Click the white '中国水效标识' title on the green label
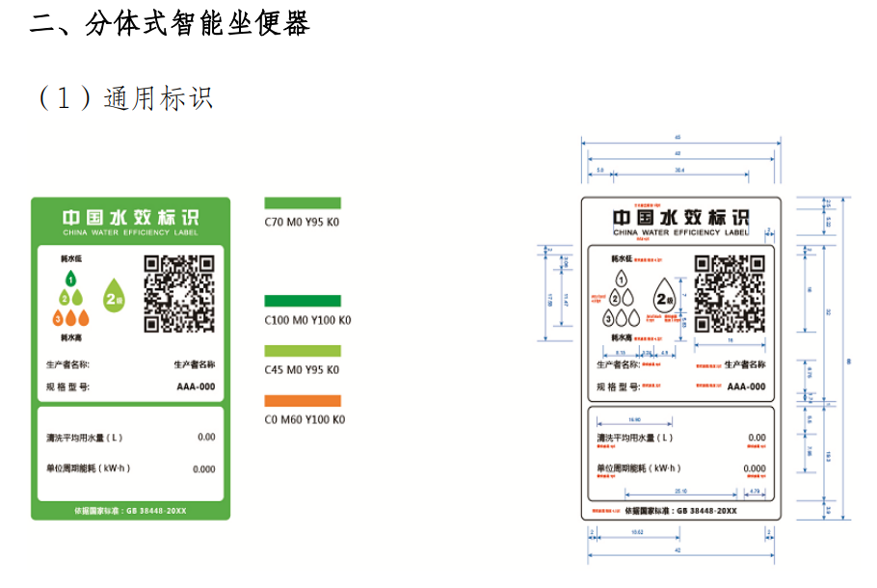 tap(130, 217)
